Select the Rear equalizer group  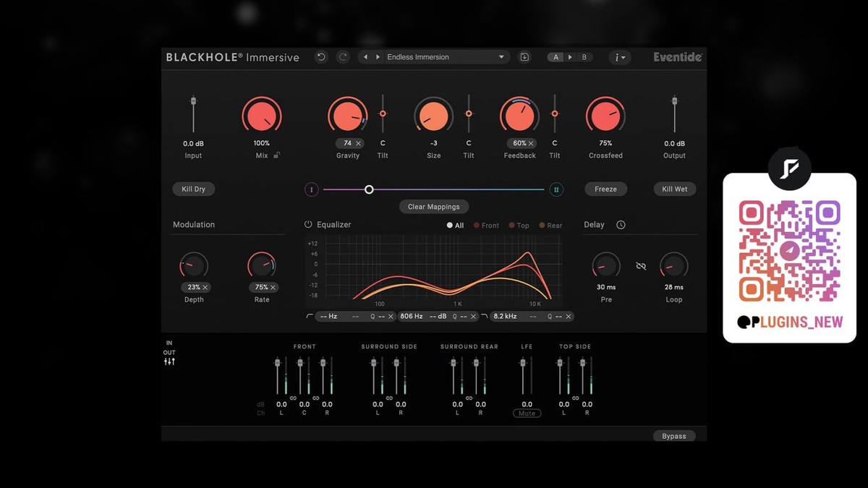(x=550, y=226)
